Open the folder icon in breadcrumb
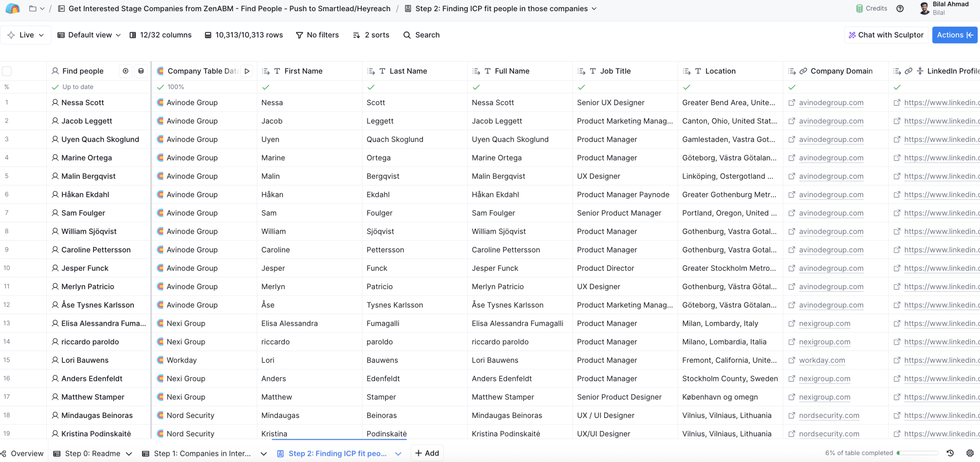 (x=33, y=8)
